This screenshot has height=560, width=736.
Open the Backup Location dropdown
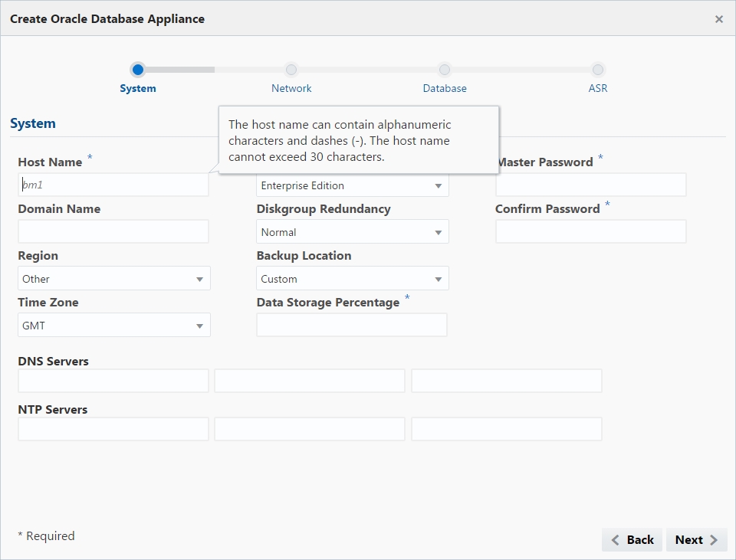353,279
